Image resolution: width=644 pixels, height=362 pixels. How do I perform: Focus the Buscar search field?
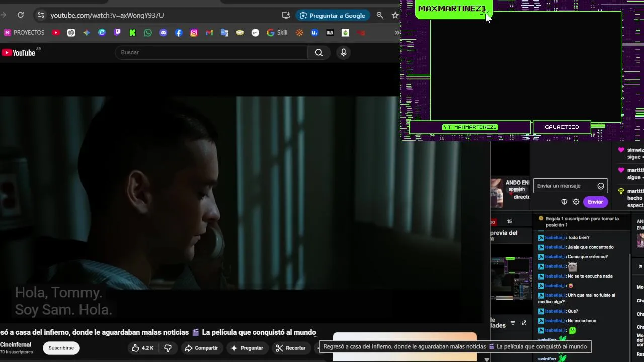(211, 52)
